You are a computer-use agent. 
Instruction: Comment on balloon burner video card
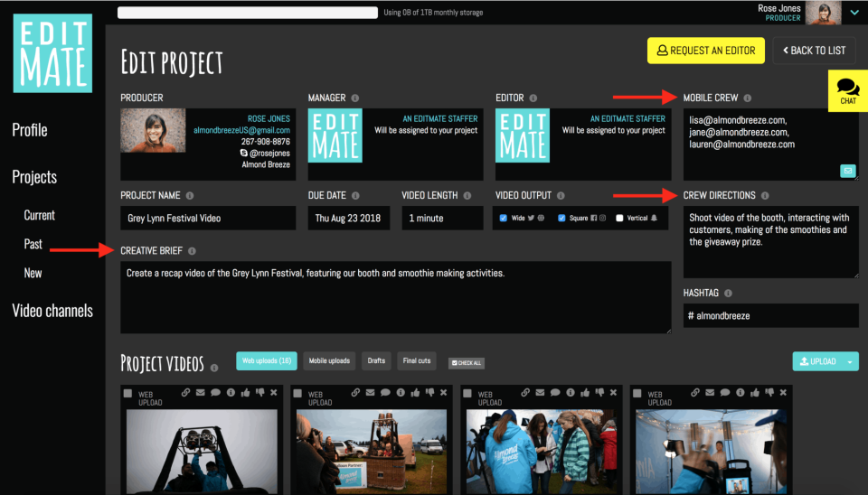tap(215, 393)
